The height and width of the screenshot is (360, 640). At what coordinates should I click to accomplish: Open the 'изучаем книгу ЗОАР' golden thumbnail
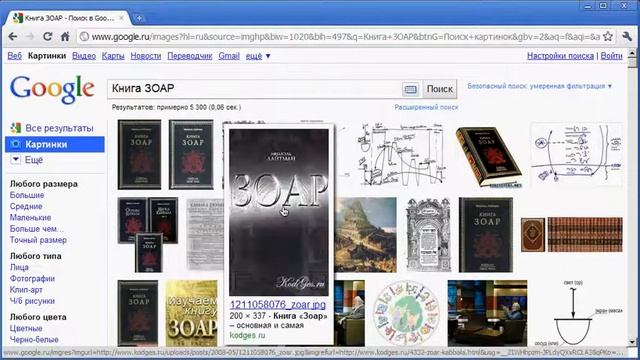click(191, 313)
